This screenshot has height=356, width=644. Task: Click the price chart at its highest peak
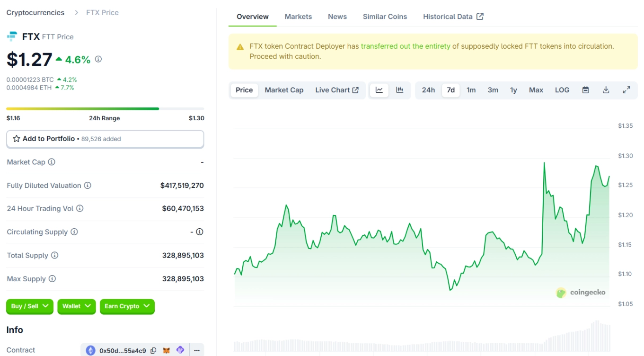[544, 163]
